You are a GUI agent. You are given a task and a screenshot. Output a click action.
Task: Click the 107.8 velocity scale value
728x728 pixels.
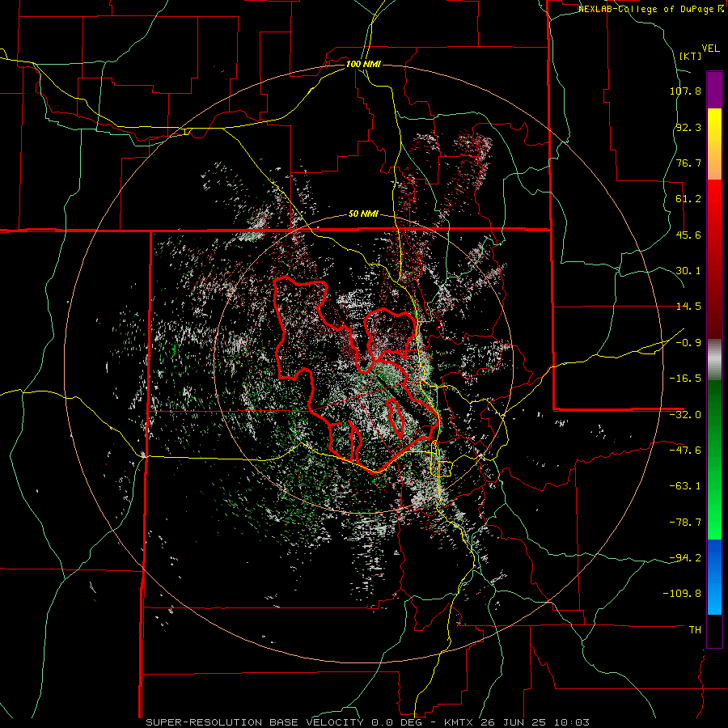tap(685, 91)
